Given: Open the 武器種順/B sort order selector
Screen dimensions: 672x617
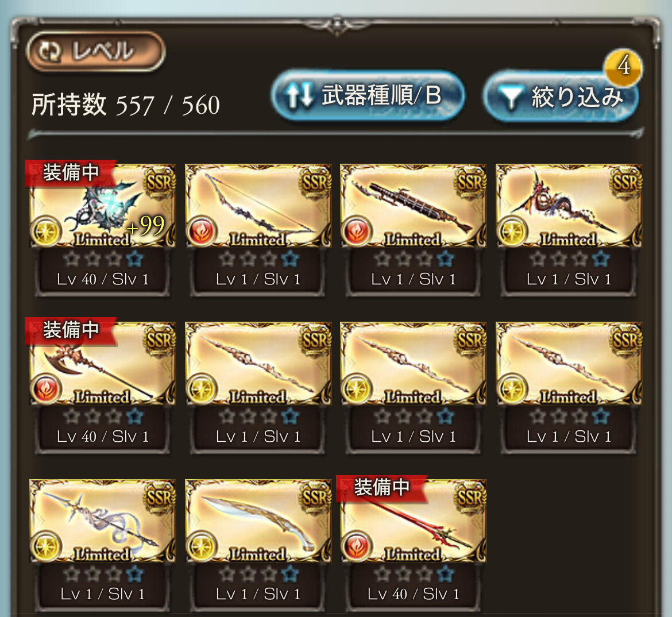Looking at the screenshot, I should pos(368,95).
